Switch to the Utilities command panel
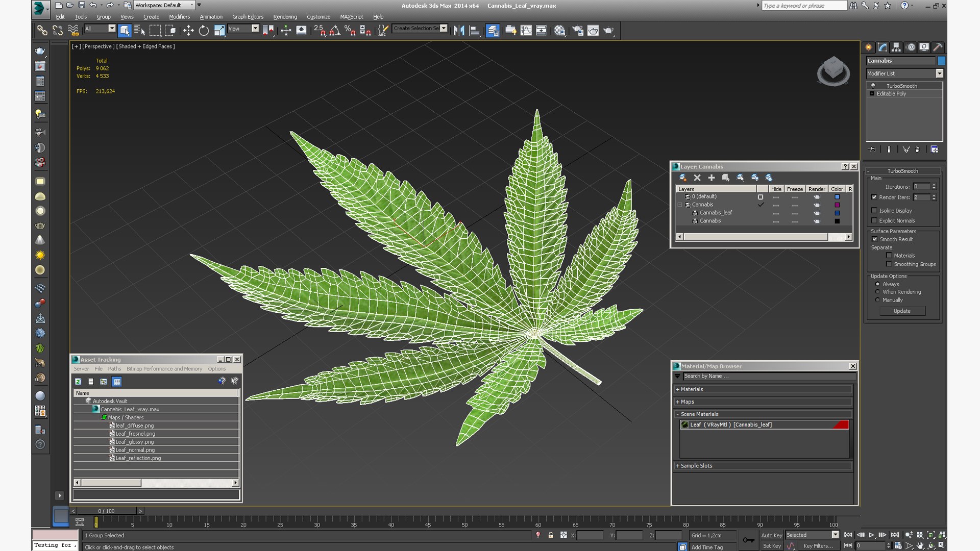This screenshot has height=551, width=980. click(938, 47)
